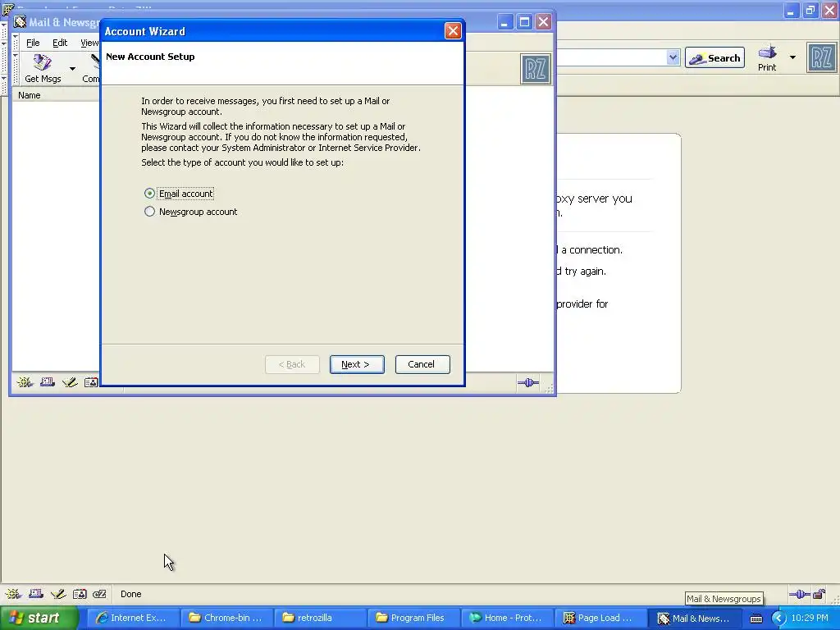The width and height of the screenshot is (840, 630).
Task: Click the taskbar clock
Action: (x=810, y=618)
